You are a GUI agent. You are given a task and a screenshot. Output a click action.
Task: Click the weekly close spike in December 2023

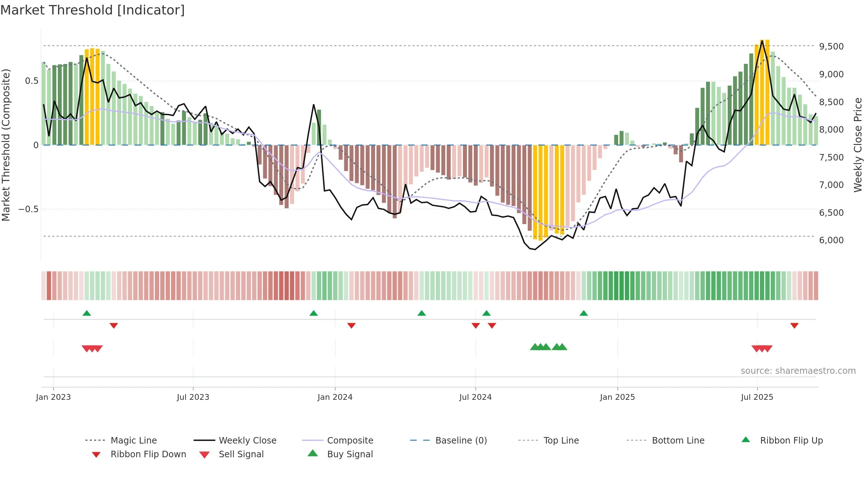[314, 105]
